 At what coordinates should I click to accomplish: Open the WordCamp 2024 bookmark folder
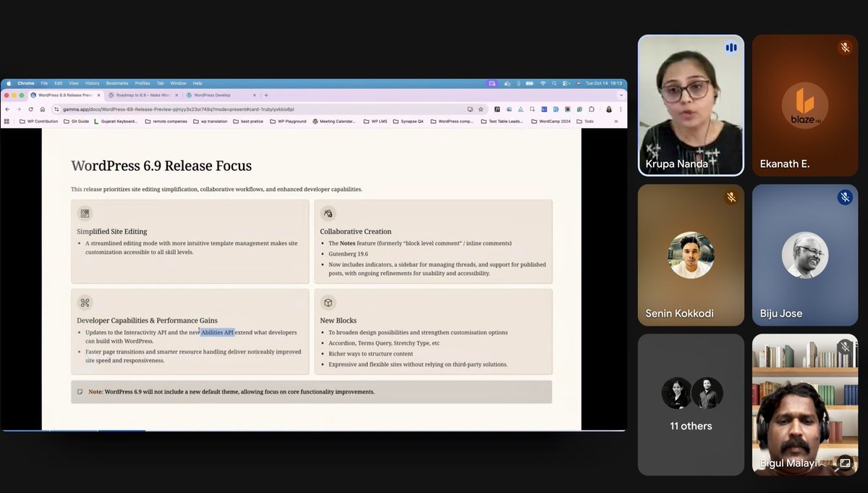pyautogui.click(x=551, y=122)
